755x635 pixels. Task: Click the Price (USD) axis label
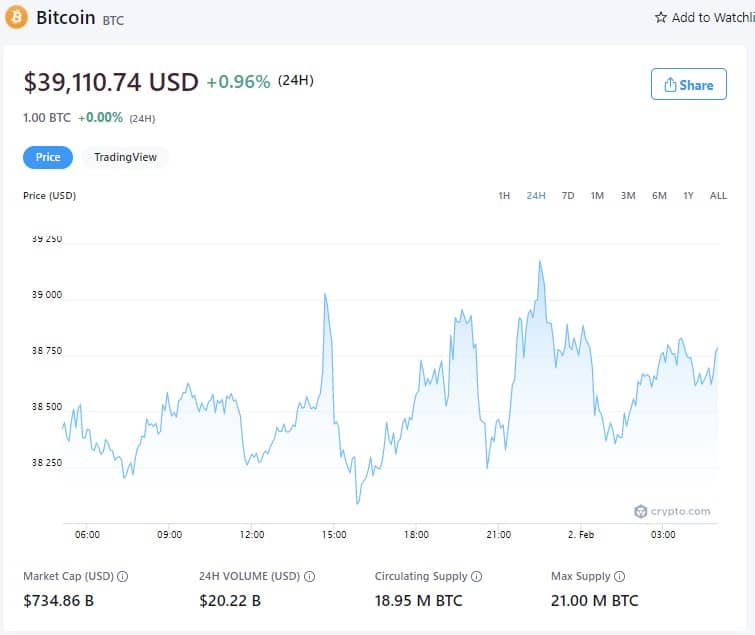[50, 195]
